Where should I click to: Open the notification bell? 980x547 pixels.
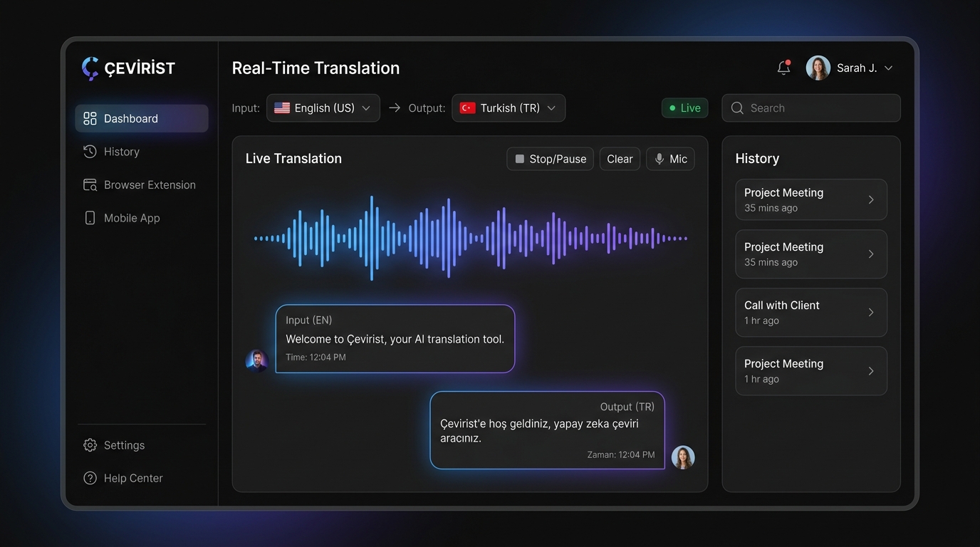pyautogui.click(x=783, y=68)
